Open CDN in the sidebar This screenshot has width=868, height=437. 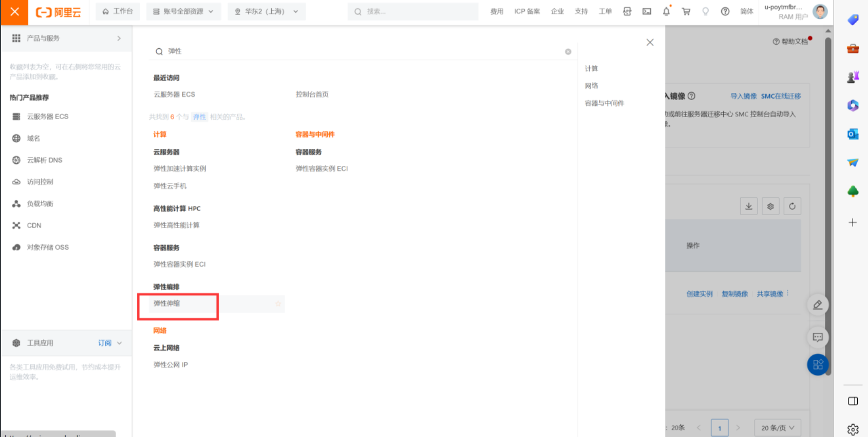pyautogui.click(x=34, y=225)
